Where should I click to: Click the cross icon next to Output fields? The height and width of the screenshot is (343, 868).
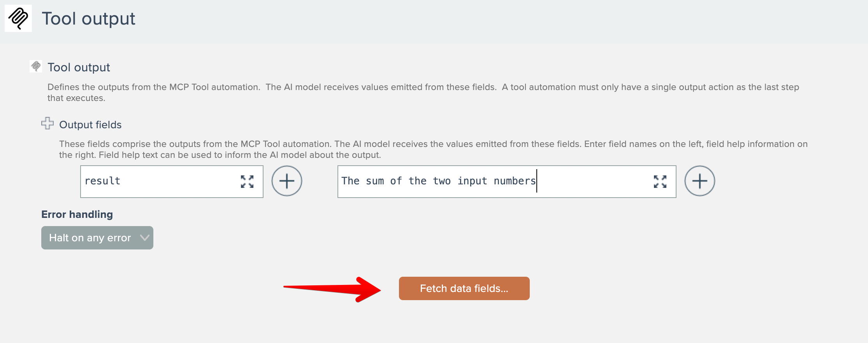click(47, 124)
